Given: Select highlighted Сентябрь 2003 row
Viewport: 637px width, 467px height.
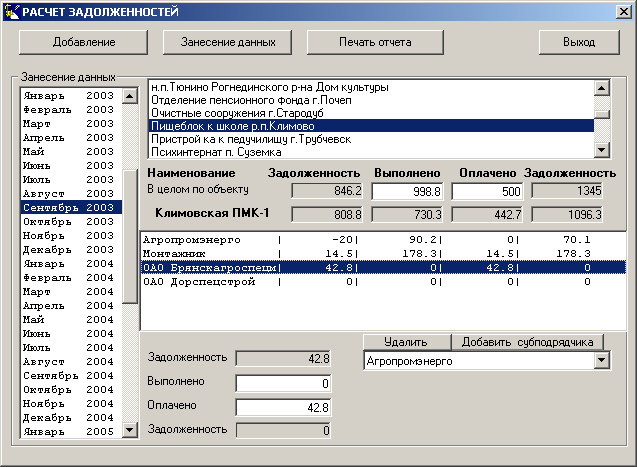Looking at the screenshot, I should pos(72,208).
